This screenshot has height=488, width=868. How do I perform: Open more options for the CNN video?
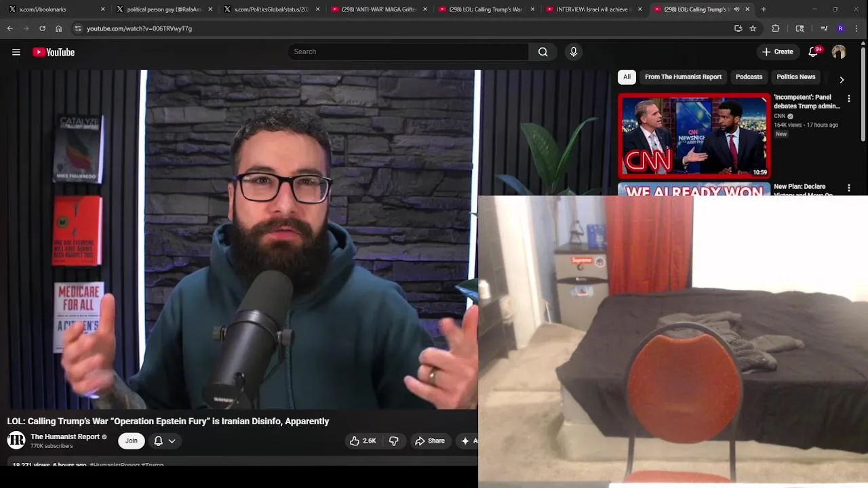[x=848, y=99]
